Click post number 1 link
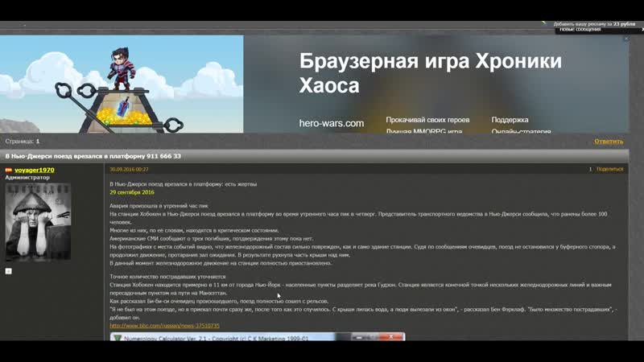This screenshot has width=644, height=362. 590,169
